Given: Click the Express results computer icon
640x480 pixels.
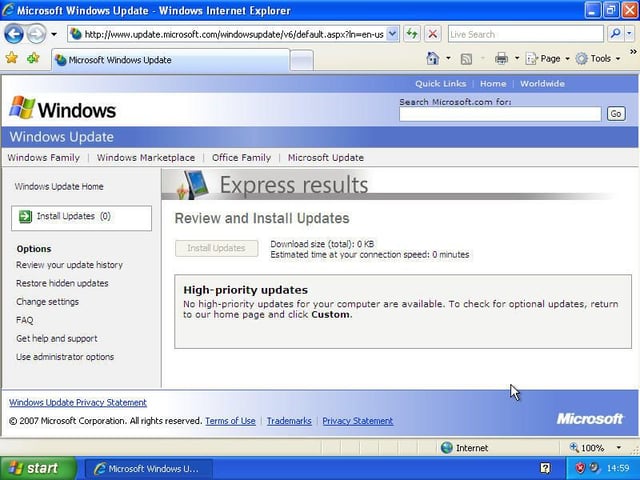Looking at the screenshot, I should point(193,184).
